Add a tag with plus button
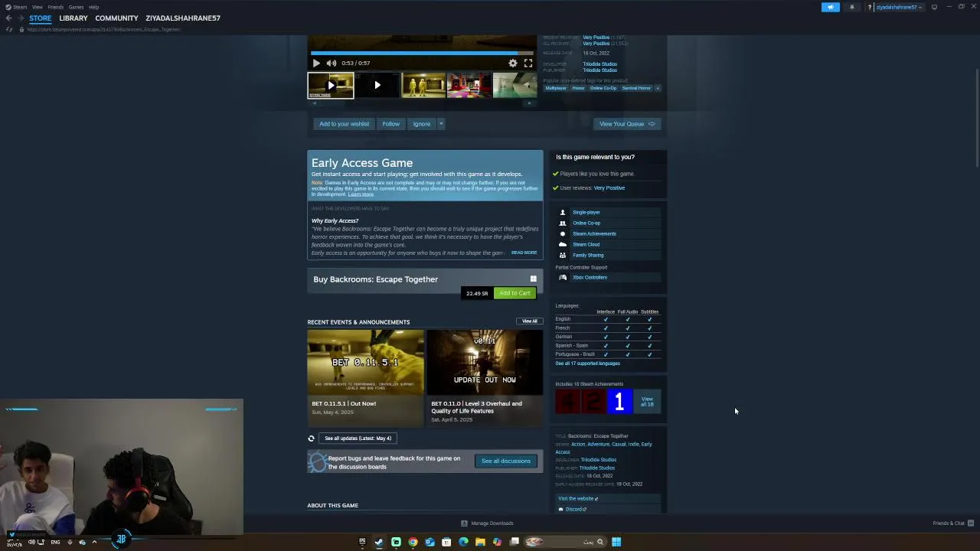 click(658, 88)
